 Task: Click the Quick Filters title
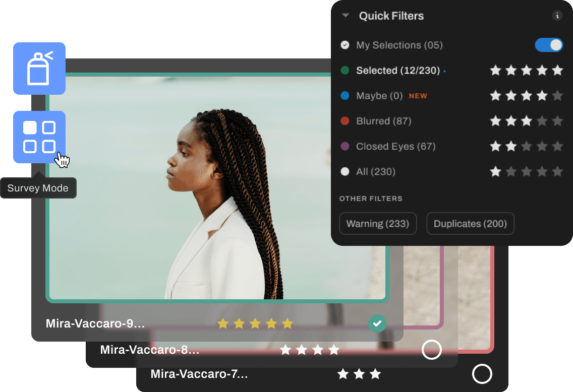point(391,16)
